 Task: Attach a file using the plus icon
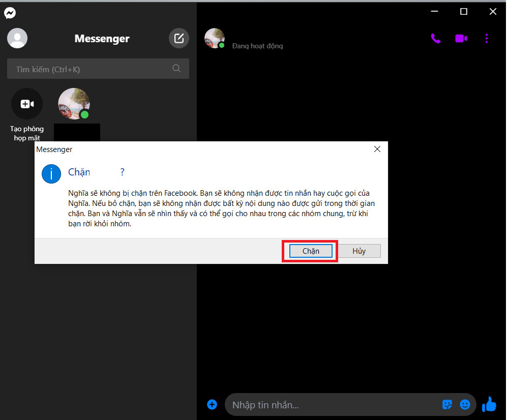[212, 404]
